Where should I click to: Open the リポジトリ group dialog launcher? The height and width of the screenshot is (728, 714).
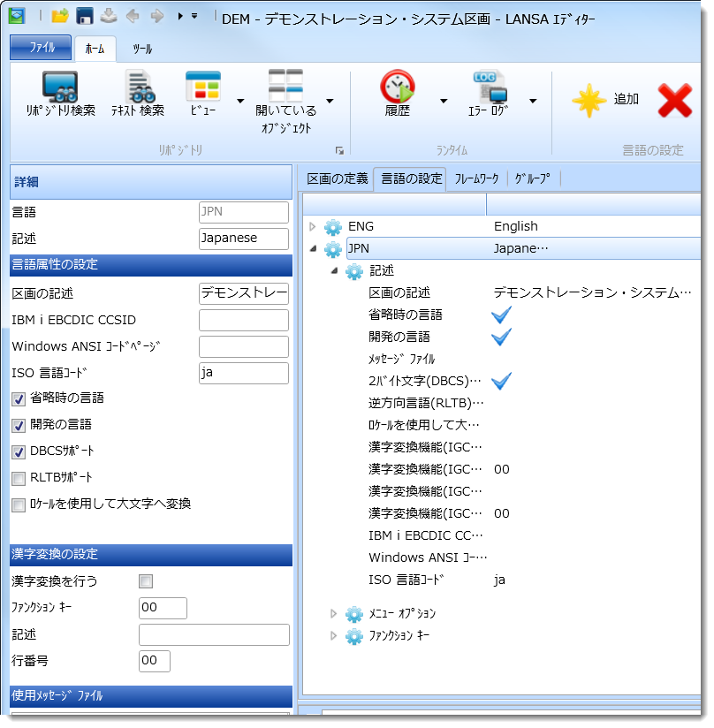(x=340, y=150)
